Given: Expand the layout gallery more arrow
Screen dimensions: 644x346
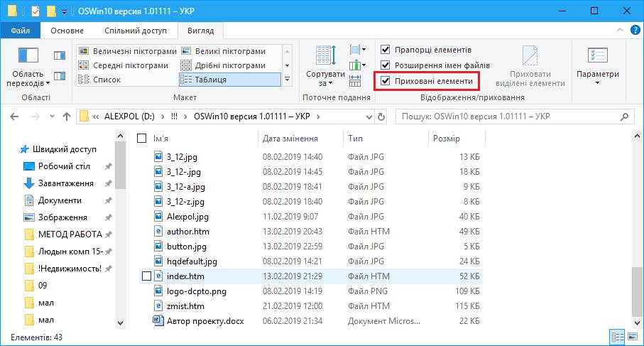Looking at the screenshot, I should (288, 80).
